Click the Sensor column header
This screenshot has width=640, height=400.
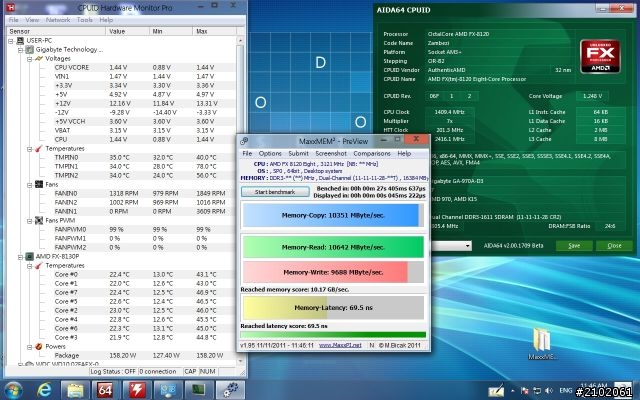click(x=56, y=31)
